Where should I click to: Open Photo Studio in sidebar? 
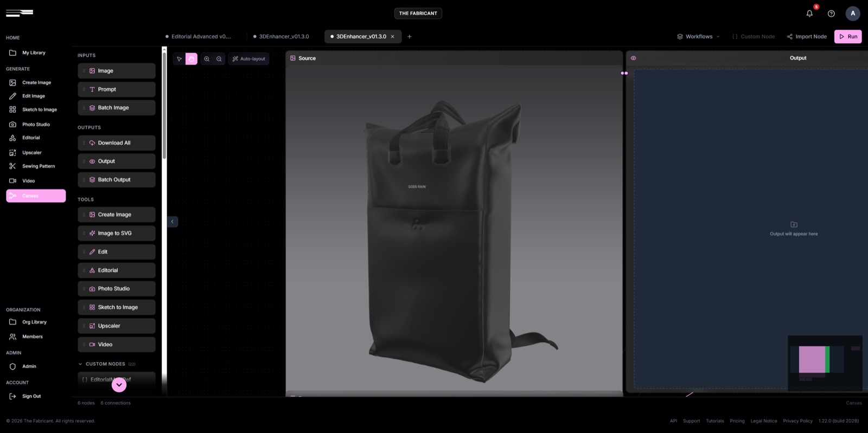tap(36, 125)
